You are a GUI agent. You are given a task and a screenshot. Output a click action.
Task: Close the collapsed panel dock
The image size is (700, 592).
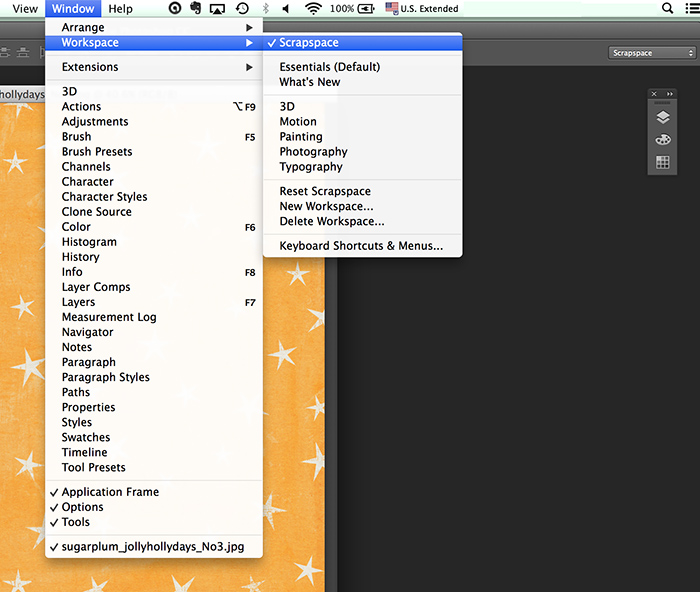654,94
